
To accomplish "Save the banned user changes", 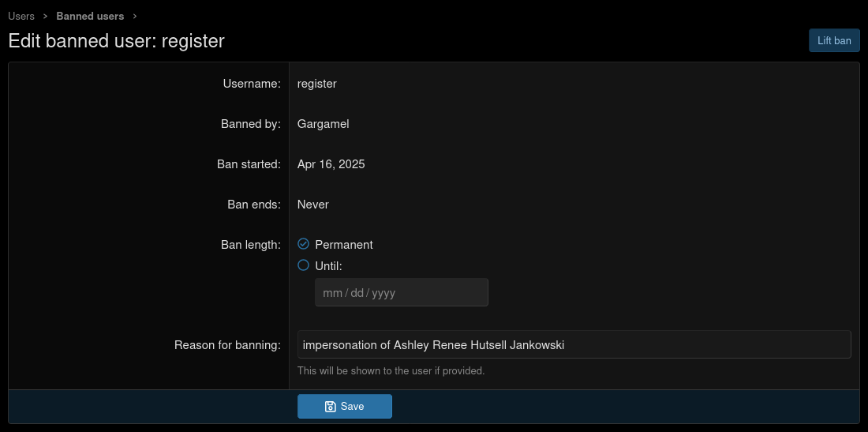I will pos(344,406).
